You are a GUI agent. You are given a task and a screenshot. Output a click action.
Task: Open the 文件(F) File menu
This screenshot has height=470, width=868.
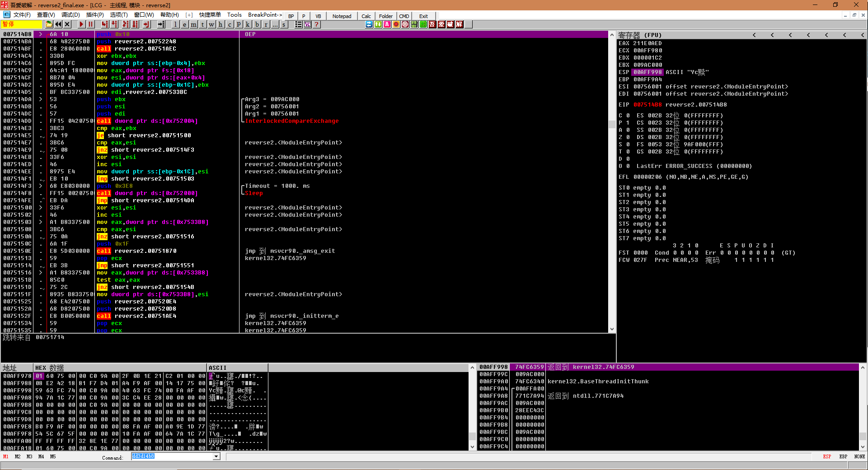pyautogui.click(x=22, y=15)
